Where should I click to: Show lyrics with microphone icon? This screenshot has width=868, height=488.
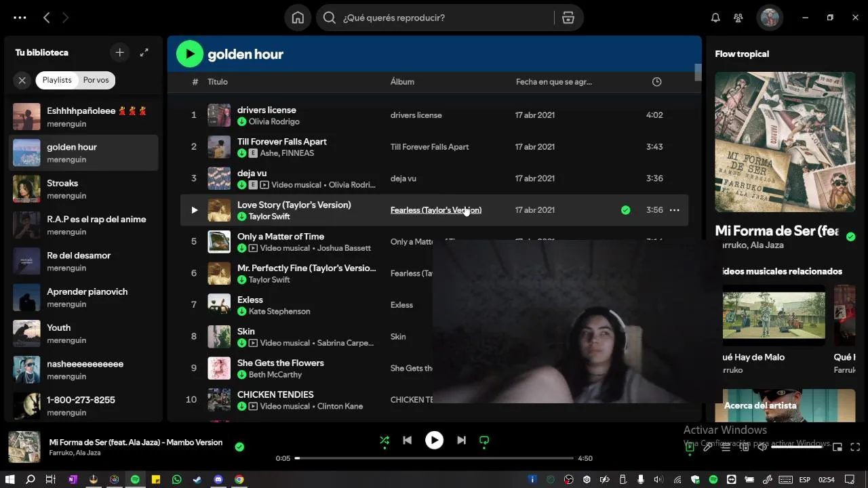[x=707, y=447]
